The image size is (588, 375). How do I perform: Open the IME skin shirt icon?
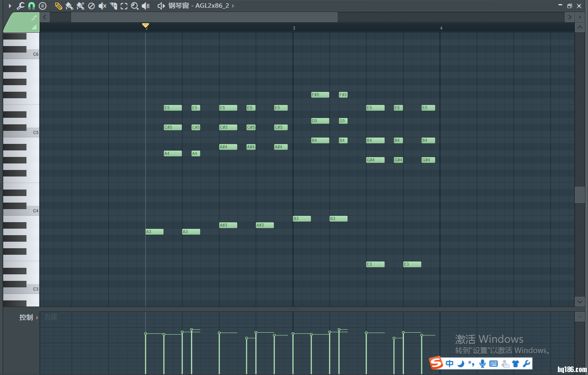click(516, 363)
